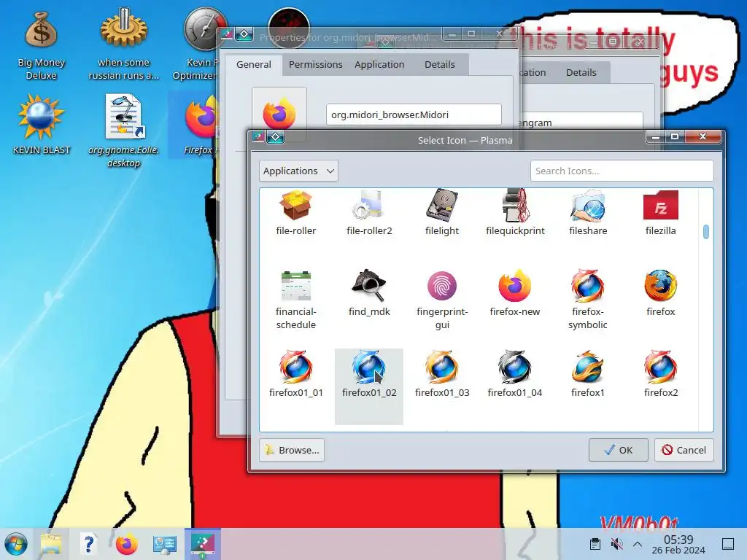747x560 pixels.
Task: Click the pin diamond icon on Select Icon titlebar
Action: pos(275,137)
